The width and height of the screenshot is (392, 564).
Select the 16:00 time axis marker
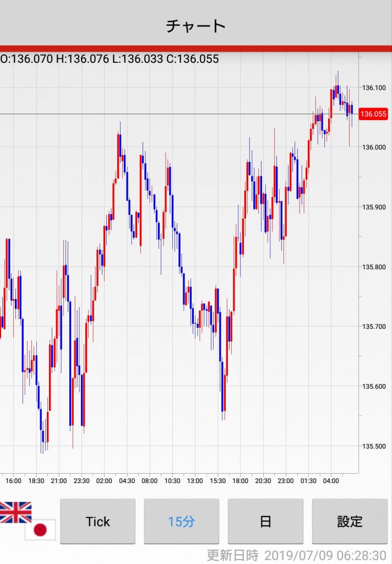(x=14, y=481)
